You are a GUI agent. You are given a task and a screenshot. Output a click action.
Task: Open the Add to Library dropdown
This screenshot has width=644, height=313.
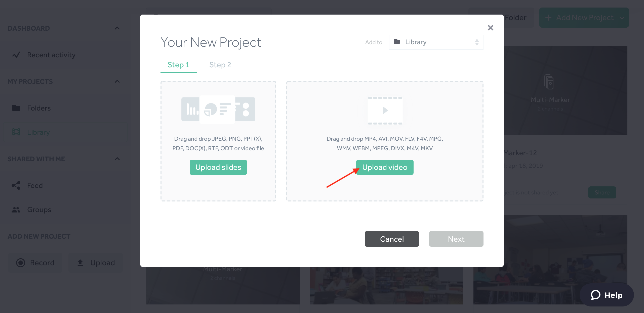pyautogui.click(x=436, y=42)
